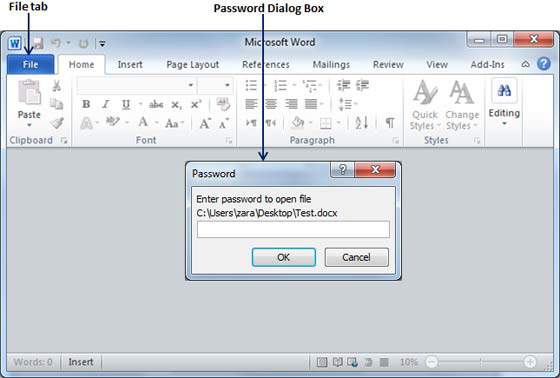Toggle Bold formatting
Image resolution: width=560 pixels, height=378 pixels.
click(86, 104)
